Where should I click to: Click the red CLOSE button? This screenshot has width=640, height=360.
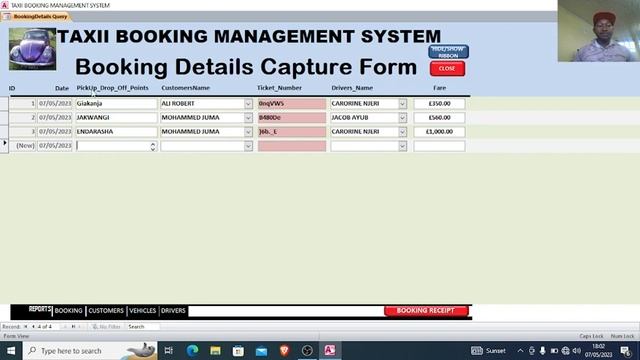pos(447,69)
